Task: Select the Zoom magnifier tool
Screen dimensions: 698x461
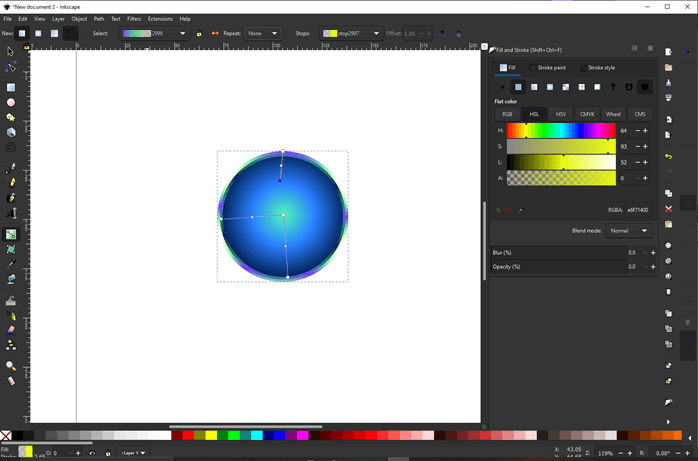Action: pyautogui.click(x=11, y=366)
